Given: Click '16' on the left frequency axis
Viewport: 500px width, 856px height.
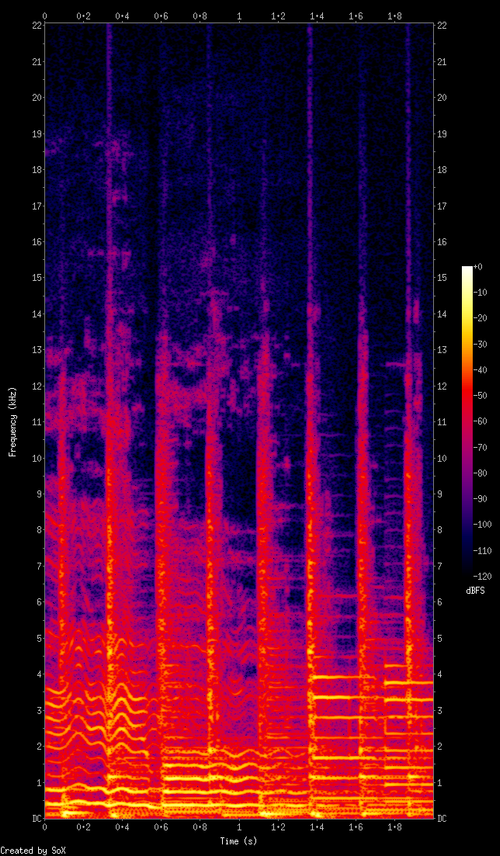Looking at the screenshot, I should 35,242.
